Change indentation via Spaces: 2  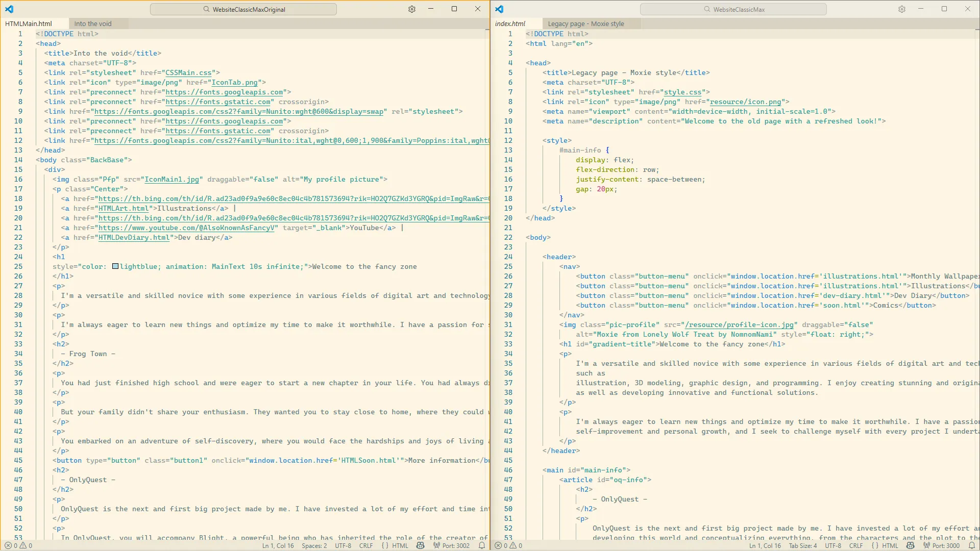(314, 545)
